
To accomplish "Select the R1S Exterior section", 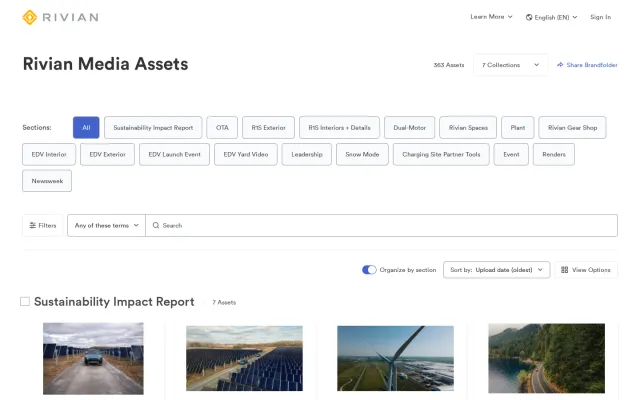I will 268,127.
